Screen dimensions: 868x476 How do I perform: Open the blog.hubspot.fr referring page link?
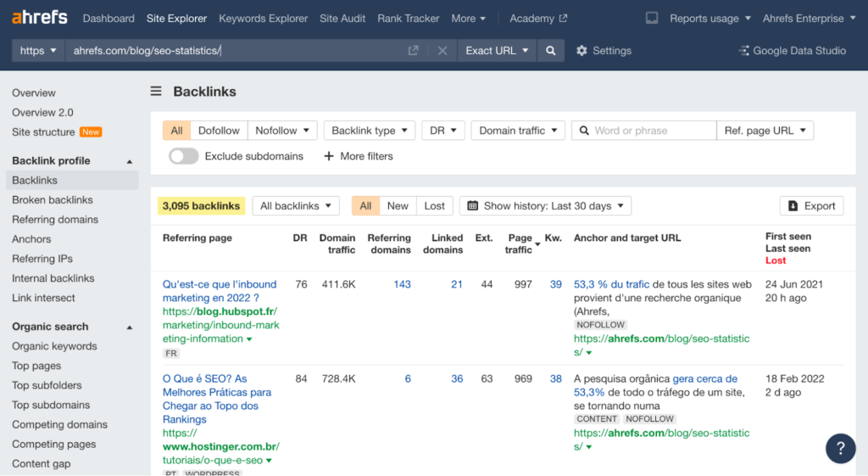[x=220, y=311]
